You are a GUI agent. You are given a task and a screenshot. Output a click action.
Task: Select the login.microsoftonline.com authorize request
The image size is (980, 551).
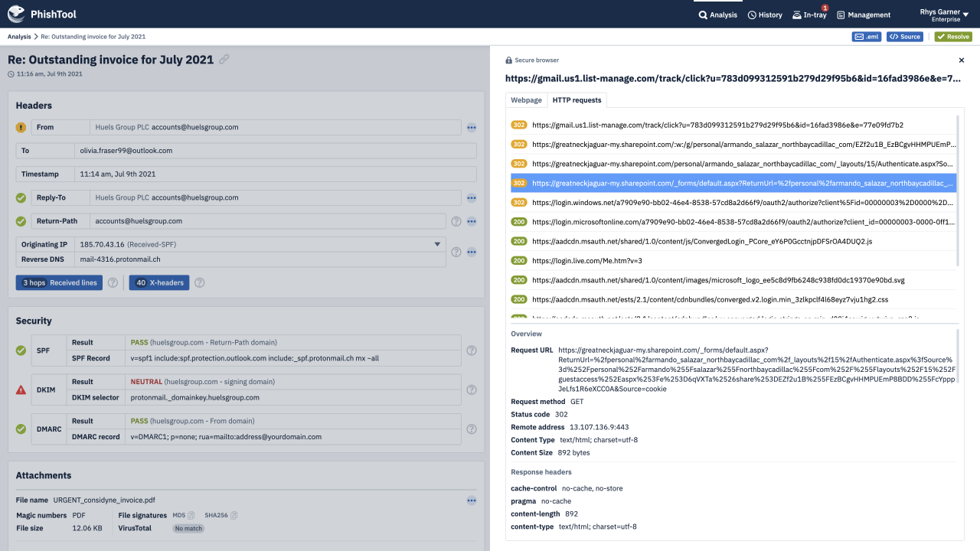click(733, 222)
